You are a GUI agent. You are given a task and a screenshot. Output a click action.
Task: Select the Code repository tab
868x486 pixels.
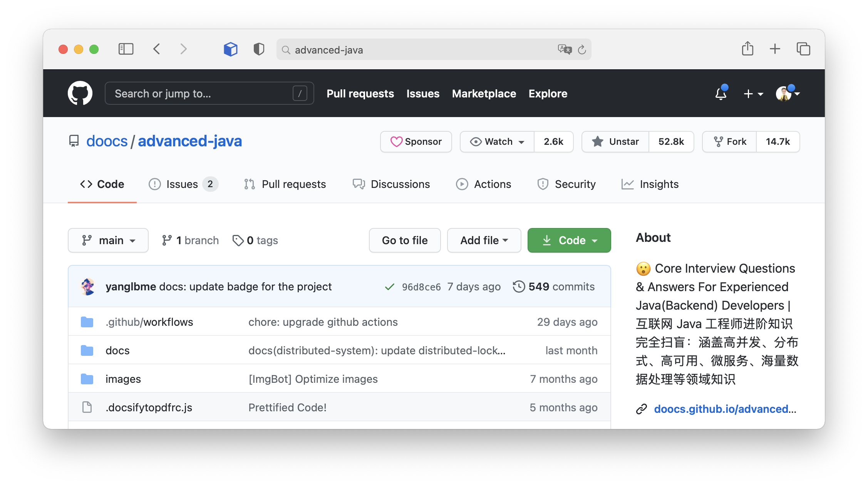(x=102, y=184)
